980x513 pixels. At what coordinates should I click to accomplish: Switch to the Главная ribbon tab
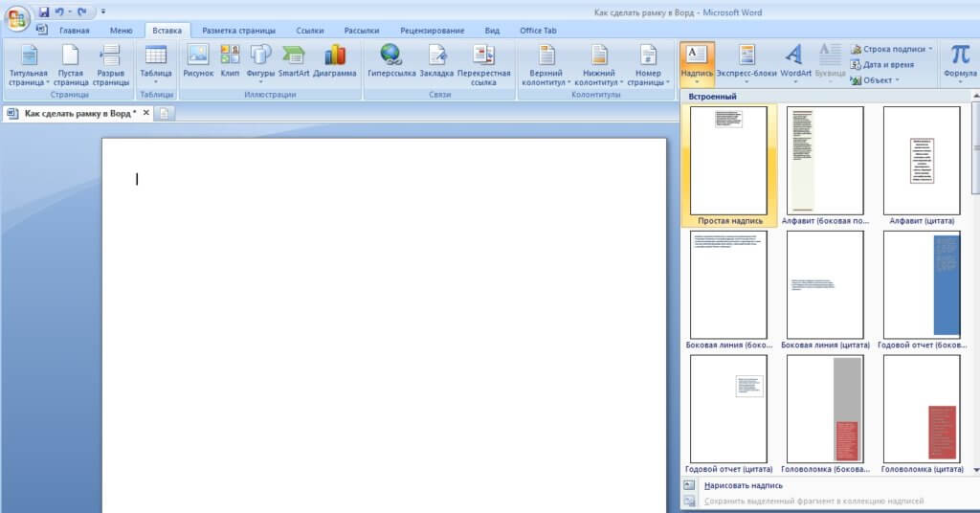click(74, 31)
